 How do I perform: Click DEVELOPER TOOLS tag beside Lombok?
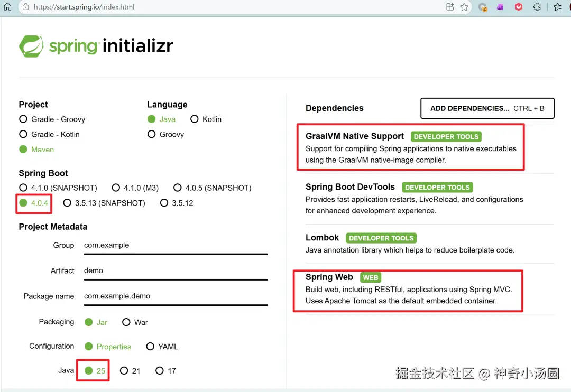(381, 238)
